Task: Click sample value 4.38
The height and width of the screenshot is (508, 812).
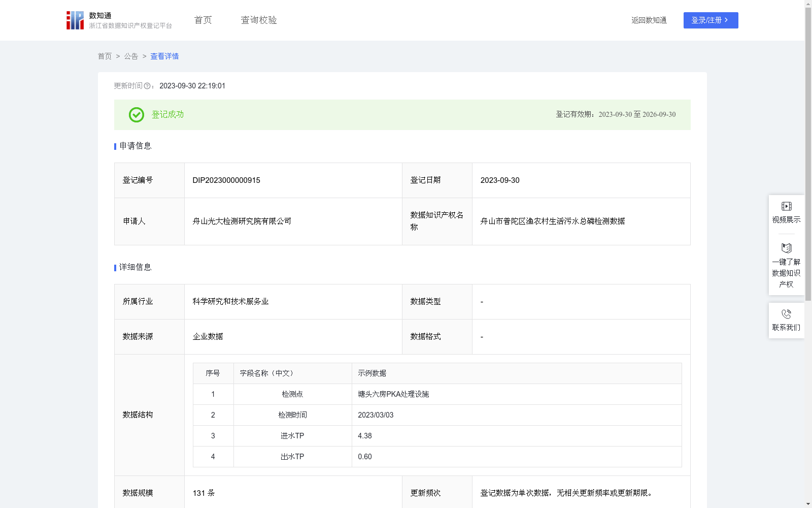Action: [x=365, y=436]
